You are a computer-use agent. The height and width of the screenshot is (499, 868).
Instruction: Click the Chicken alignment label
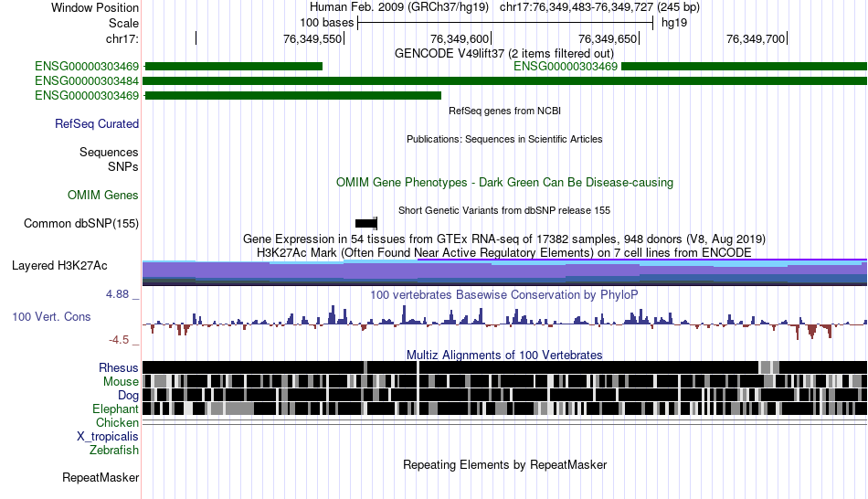[117, 422]
